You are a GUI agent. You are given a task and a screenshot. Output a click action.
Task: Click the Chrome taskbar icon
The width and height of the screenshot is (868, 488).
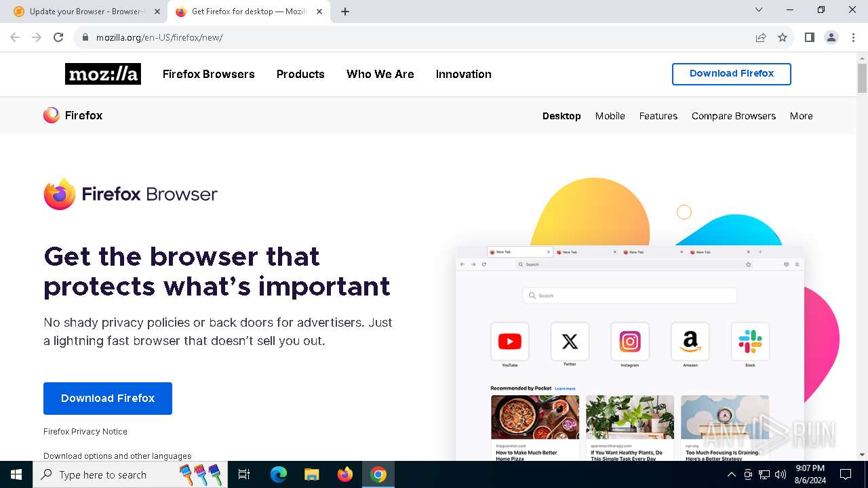[x=378, y=474]
